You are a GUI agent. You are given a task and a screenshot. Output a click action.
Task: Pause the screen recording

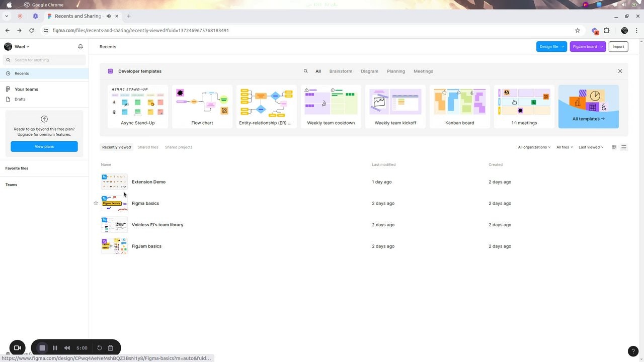(55, 347)
